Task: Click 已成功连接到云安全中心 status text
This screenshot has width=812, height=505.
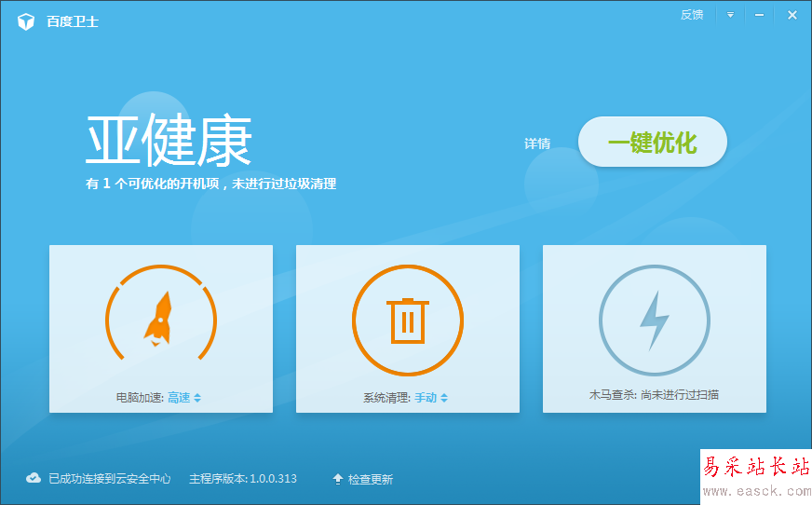Action: click(x=109, y=479)
